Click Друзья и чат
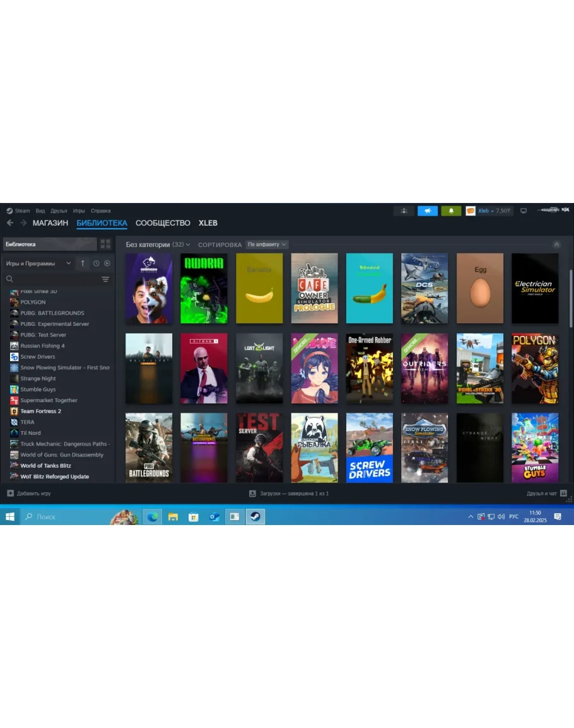The image size is (574, 728). (x=541, y=493)
